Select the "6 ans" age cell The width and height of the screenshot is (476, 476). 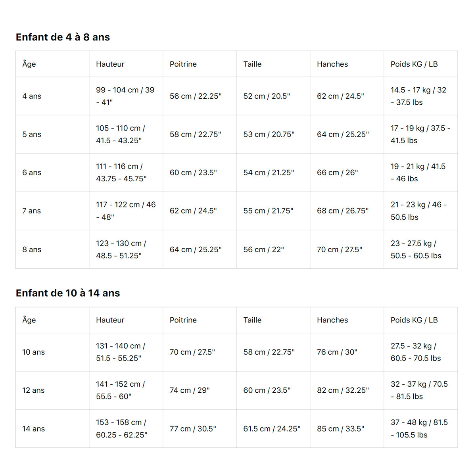32,173
